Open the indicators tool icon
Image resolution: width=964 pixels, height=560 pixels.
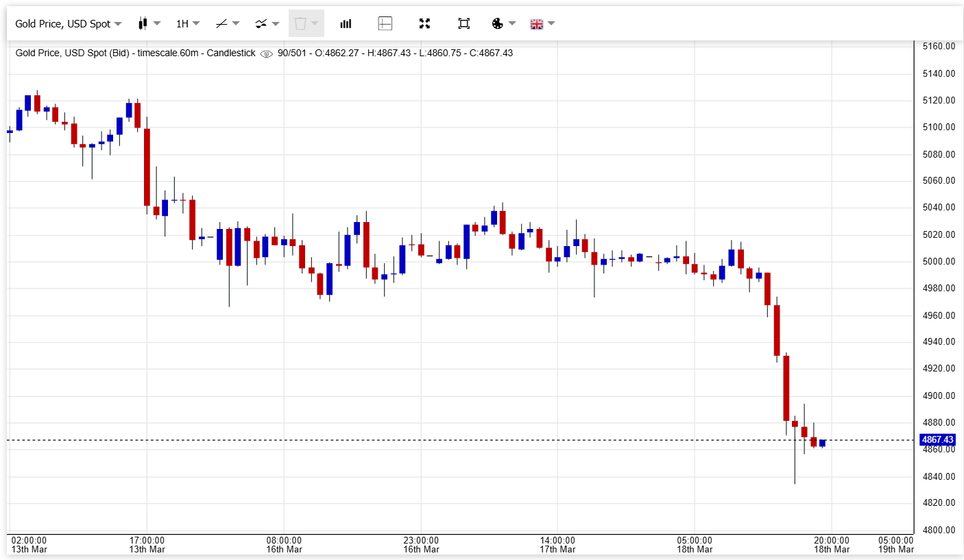(261, 23)
